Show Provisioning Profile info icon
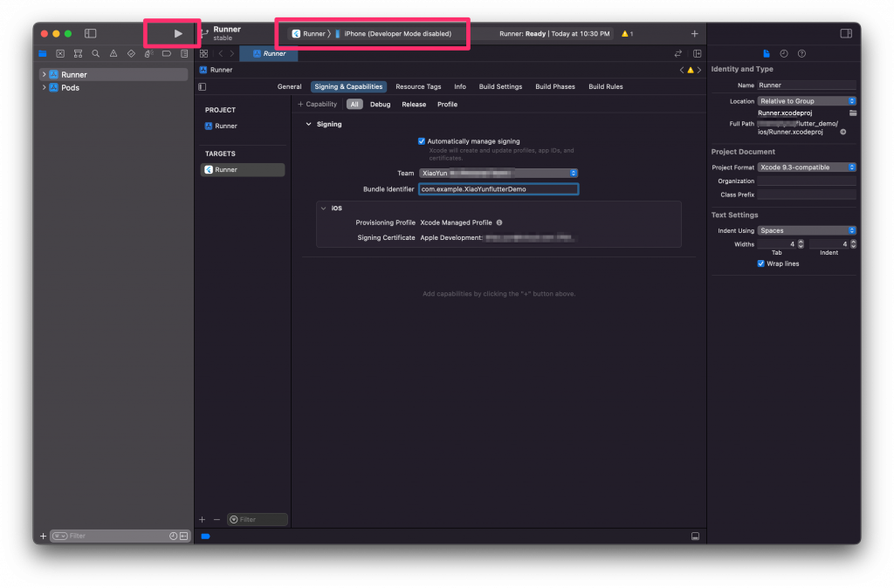The image size is (894, 588). click(x=499, y=222)
